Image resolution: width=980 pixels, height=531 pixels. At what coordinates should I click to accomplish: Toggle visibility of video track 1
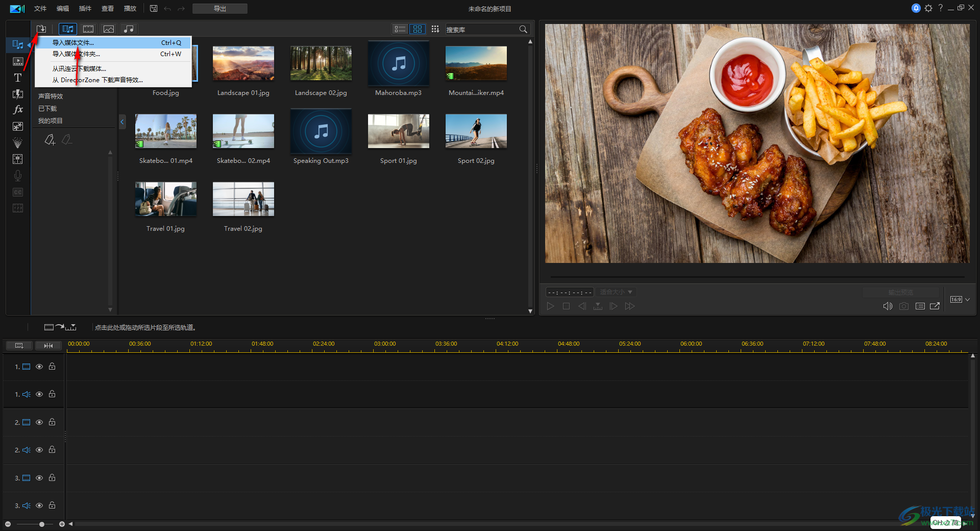coord(39,367)
